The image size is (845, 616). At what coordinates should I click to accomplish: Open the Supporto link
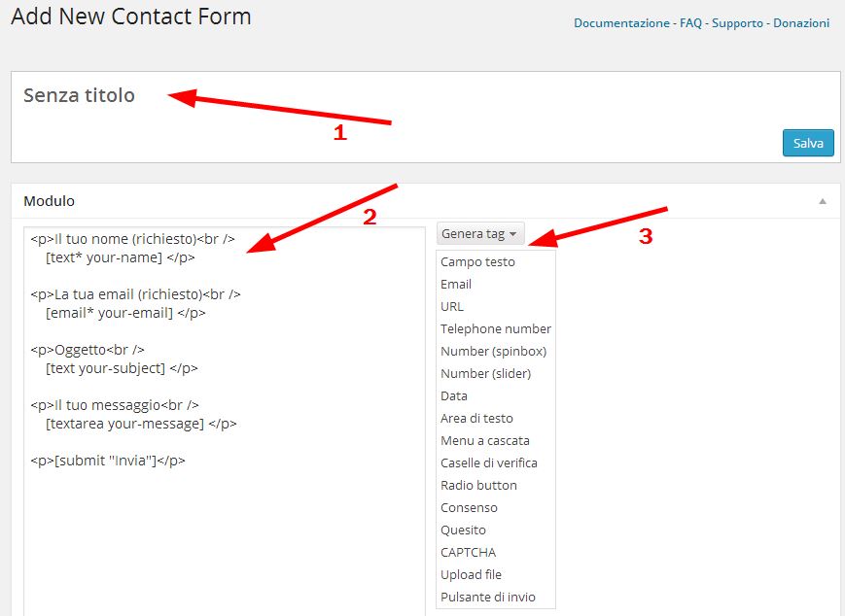(737, 23)
